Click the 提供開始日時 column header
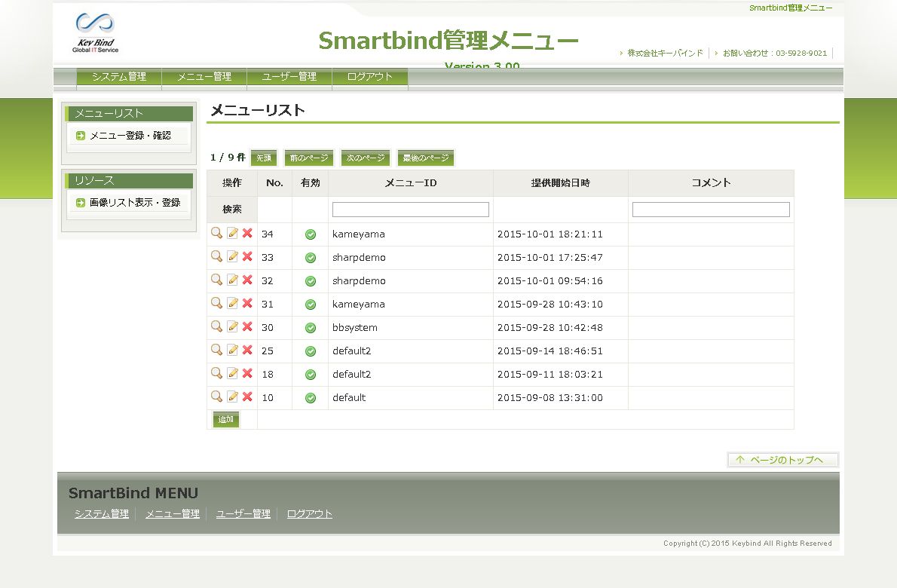The image size is (897, 588). tap(561, 183)
